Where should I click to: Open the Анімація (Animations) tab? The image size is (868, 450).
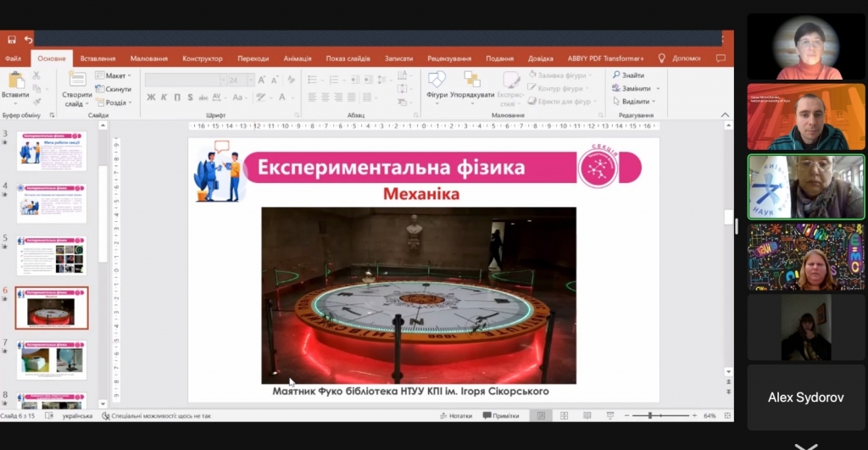(298, 58)
